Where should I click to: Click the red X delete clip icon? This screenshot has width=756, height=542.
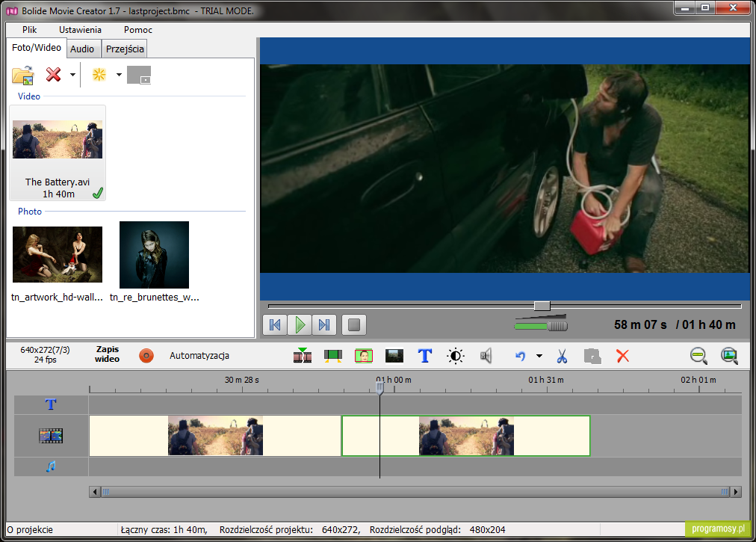(622, 356)
